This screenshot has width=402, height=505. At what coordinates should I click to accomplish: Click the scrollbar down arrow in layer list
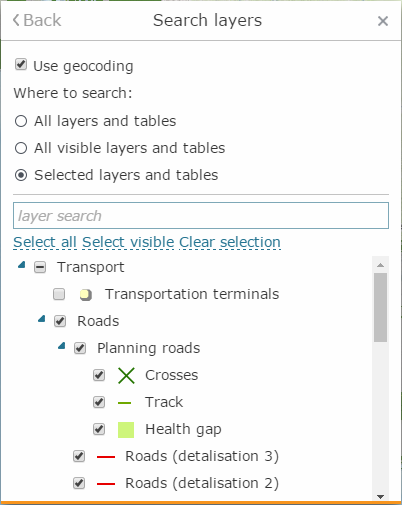[380, 497]
